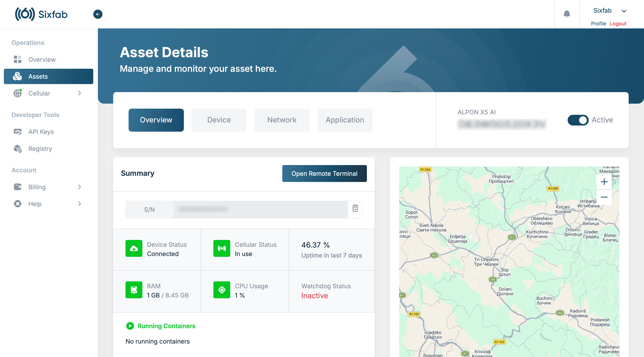Image resolution: width=644 pixels, height=357 pixels.
Task: Open Registry page
Action: coord(49,149)
